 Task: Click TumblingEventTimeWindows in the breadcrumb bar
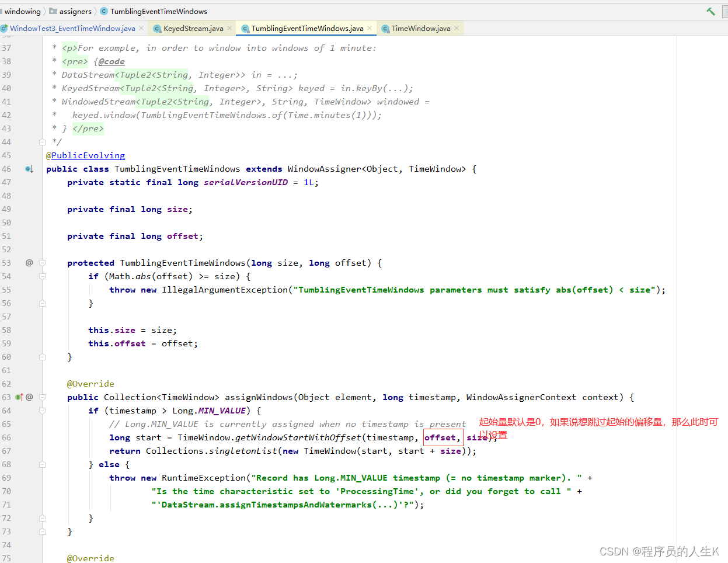pyautogui.click(x=158, y=11)
